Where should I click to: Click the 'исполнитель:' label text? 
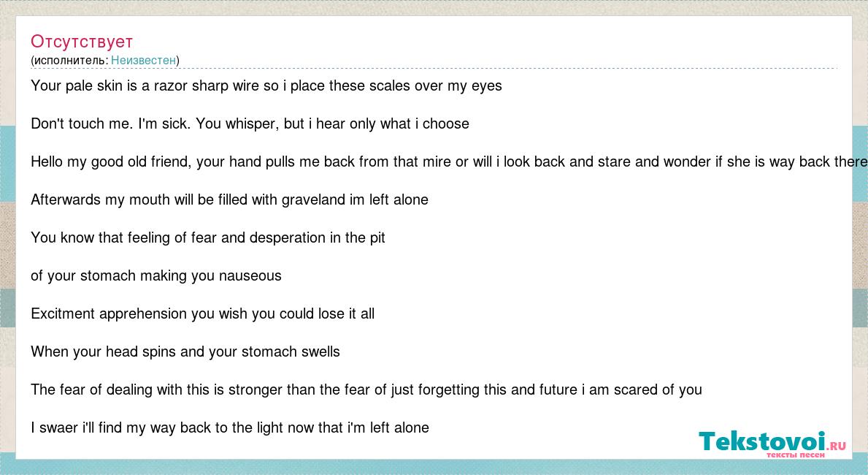tap(71, 60)
